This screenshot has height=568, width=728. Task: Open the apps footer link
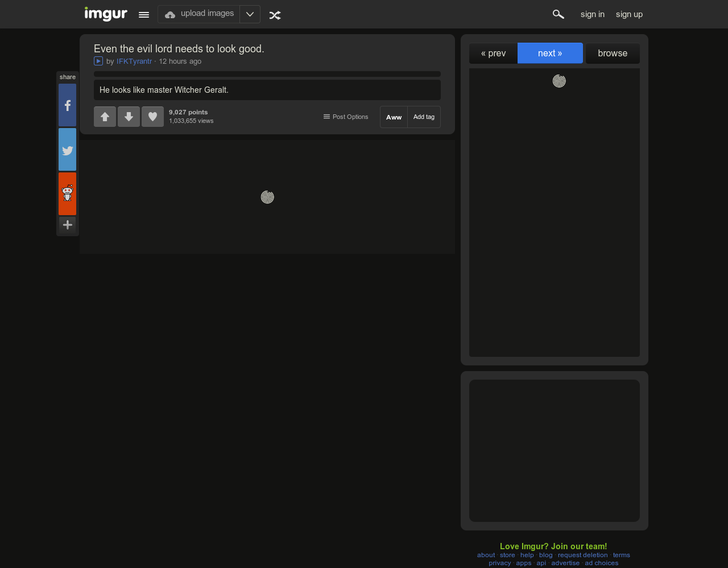pos(524,563)
